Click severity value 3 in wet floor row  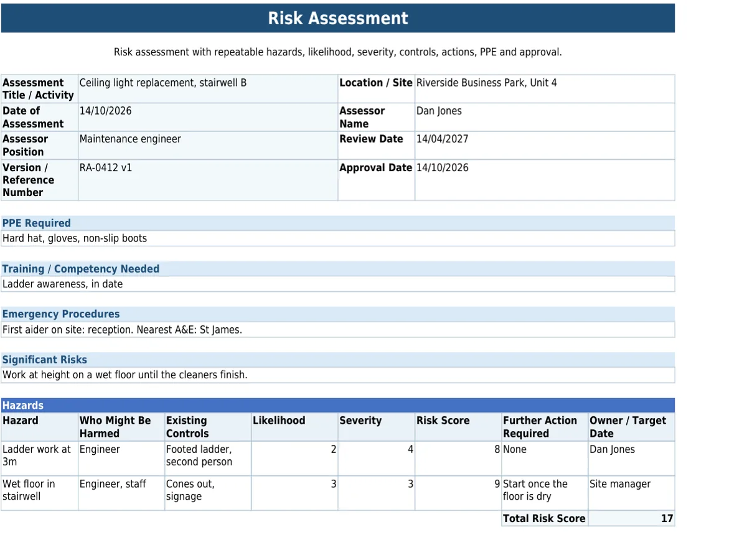376,493
